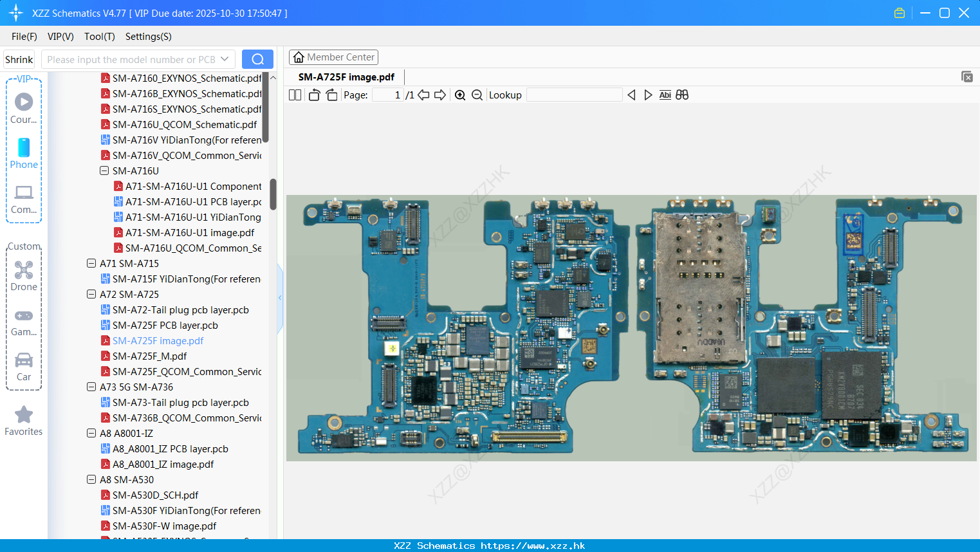The height and width of the screenshot is (552, 980).
Task: Open the Tool(T) menu
Action: [100, 37]
